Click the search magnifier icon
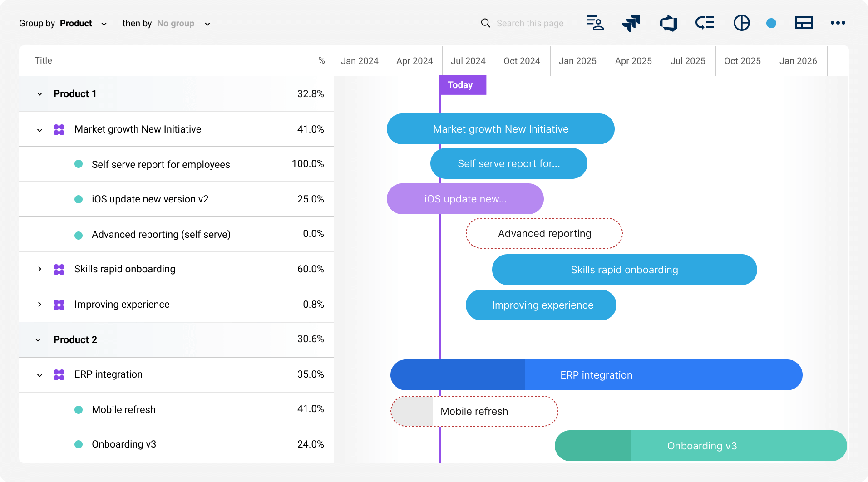 (x=485, y=23)
